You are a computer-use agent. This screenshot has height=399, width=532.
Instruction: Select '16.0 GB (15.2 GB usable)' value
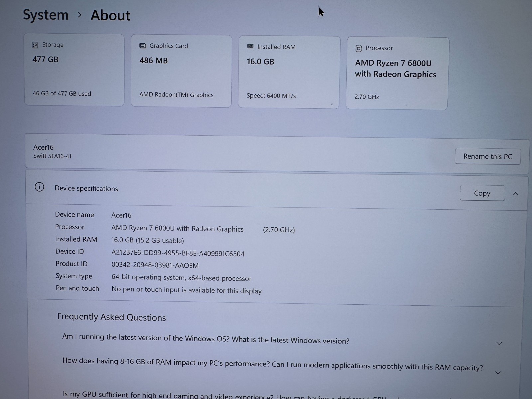coord(148,240)
